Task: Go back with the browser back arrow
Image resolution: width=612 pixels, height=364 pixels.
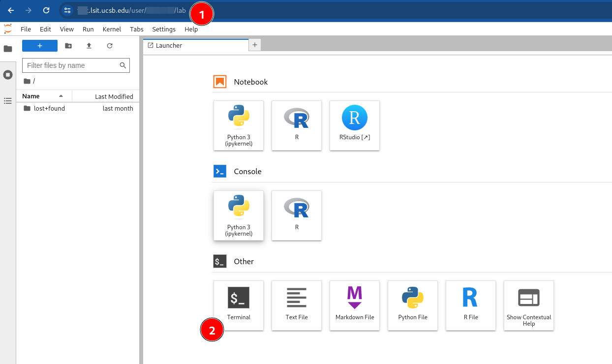Action: tap(11, 10)
